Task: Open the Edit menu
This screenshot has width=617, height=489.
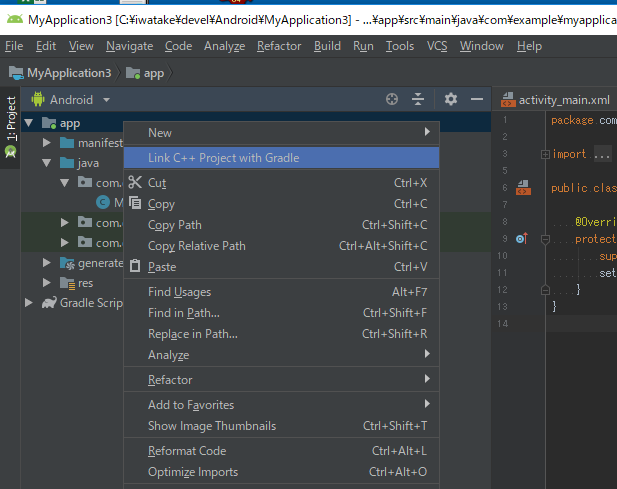Action: pyautogui.click(x=46, y=46)
